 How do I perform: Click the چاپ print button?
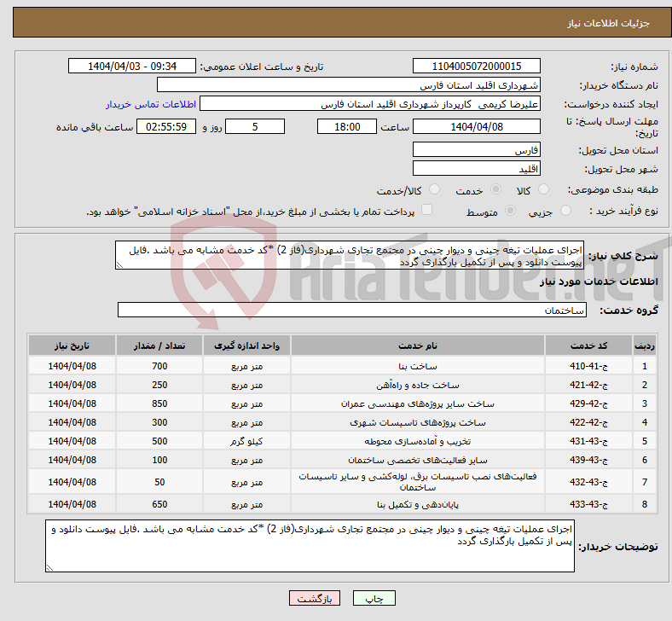pyautogui.click(x=374, y=598)
